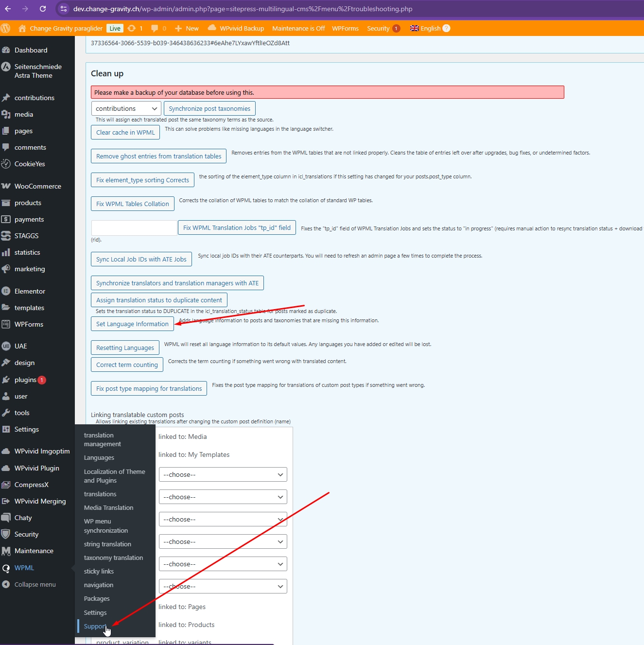Screen dimensions: 644x645
Task: Click Clear cache in WPML
Action: (125, 132)
